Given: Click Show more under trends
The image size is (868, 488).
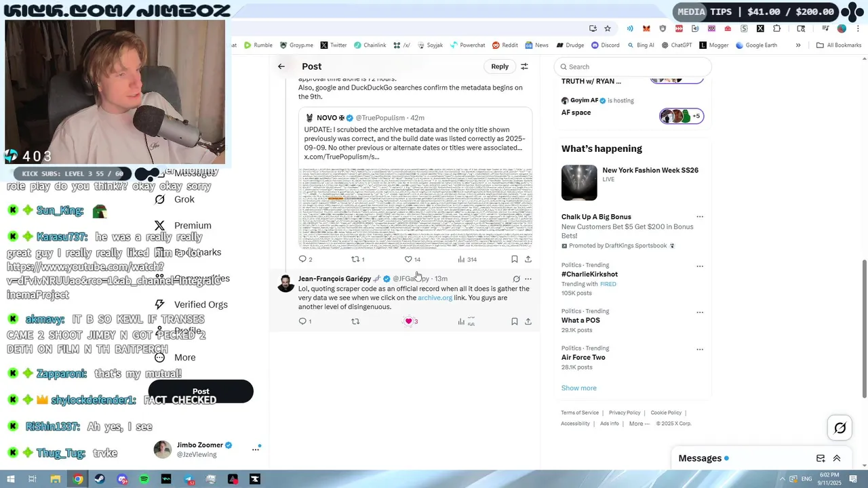Looking at the screenshot, I should [x=578, y=388].
